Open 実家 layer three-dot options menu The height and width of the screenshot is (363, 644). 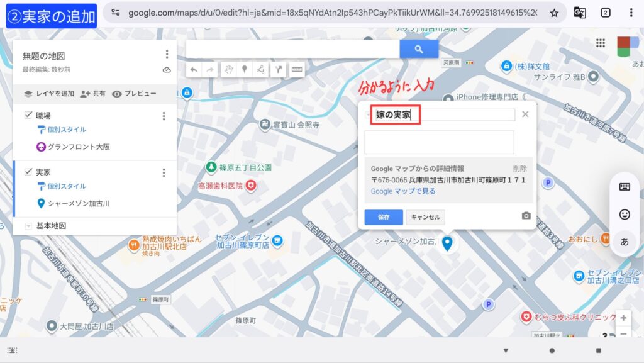coord(164,172)
